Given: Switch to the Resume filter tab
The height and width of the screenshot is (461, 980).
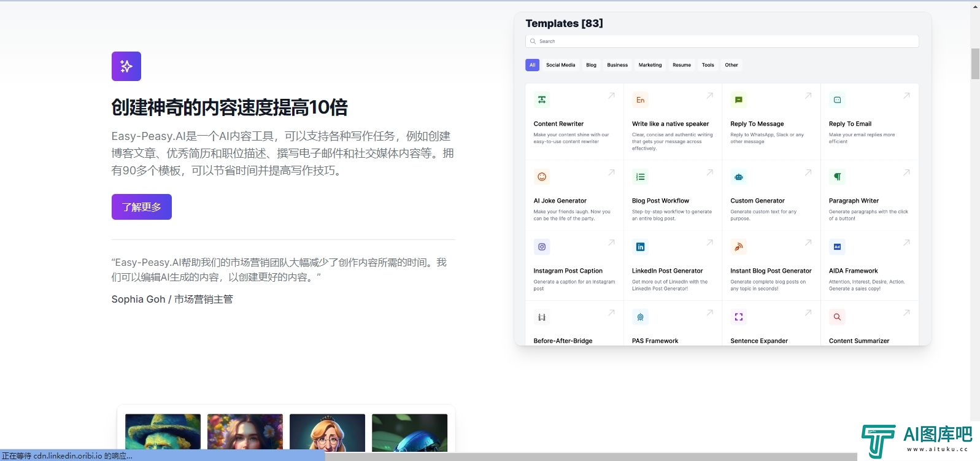Looking at the screenshot, I should (x=682, y=65).
